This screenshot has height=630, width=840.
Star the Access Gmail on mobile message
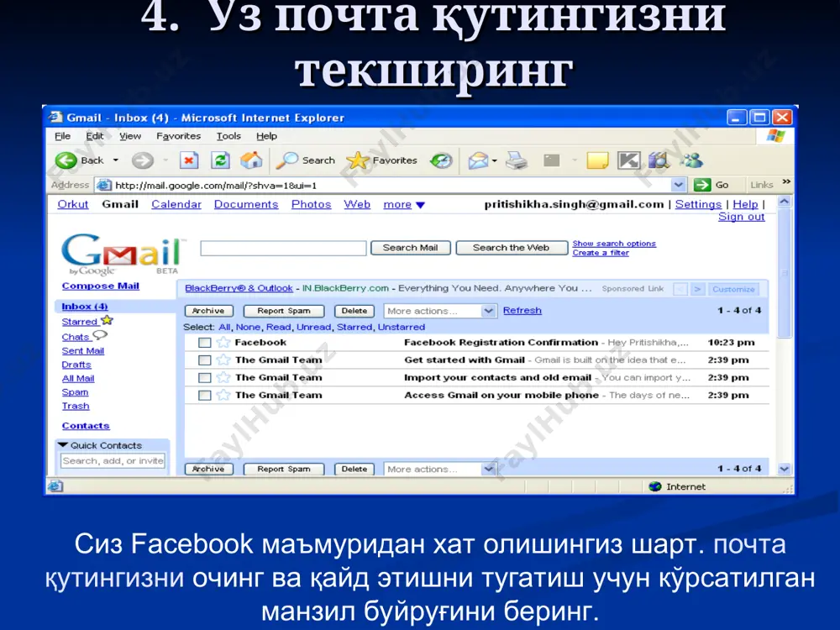[x=223, y=396]
